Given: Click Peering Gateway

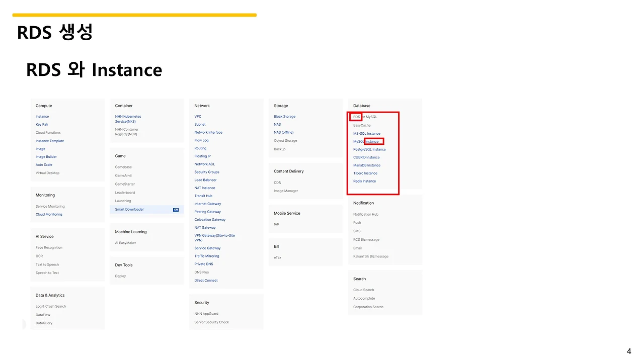Looking at the screenshot, I should (x=208, y=212).
